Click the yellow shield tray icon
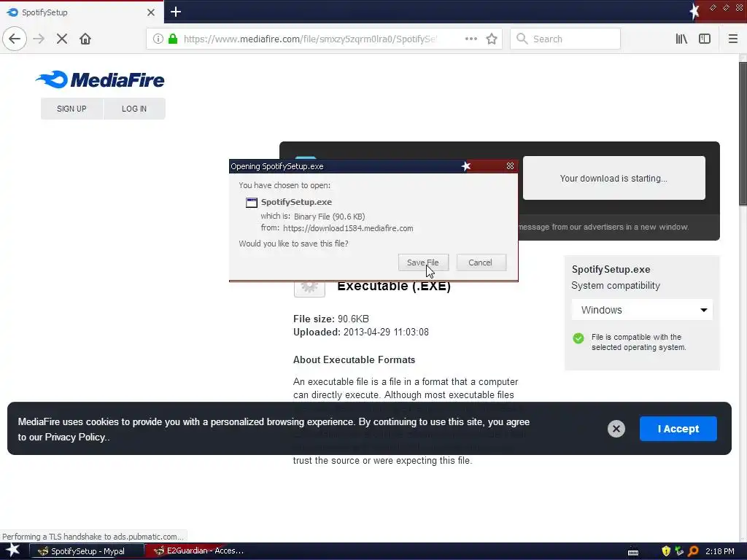The image size is (747, 560). pos(666,551)
